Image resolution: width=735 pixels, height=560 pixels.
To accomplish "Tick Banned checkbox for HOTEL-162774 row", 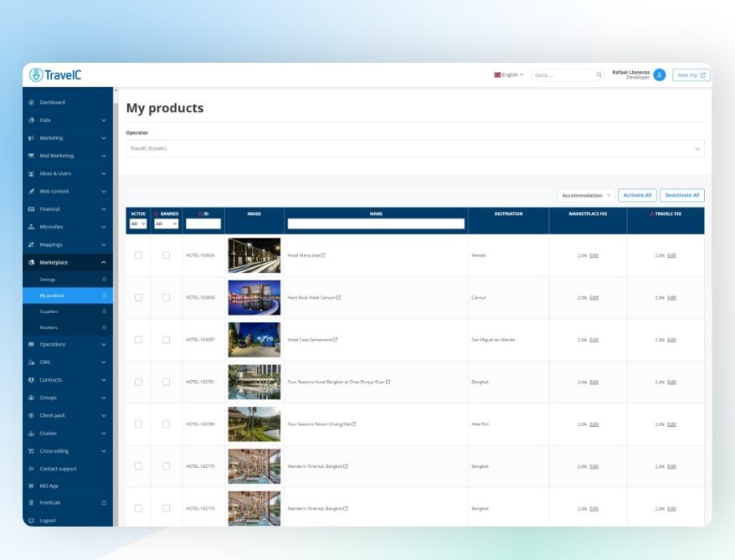I will [x=167, y=508].
